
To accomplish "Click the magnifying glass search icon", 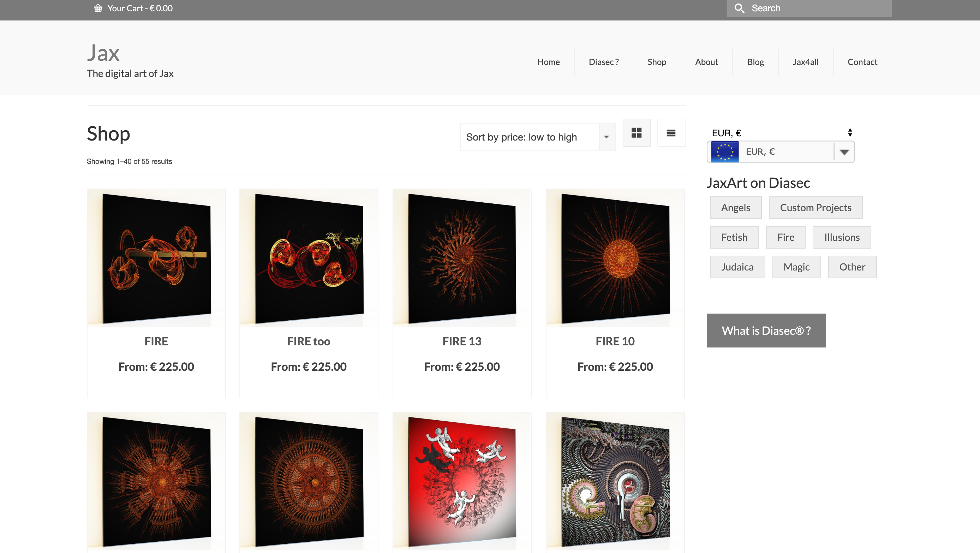I will (739, 8).
